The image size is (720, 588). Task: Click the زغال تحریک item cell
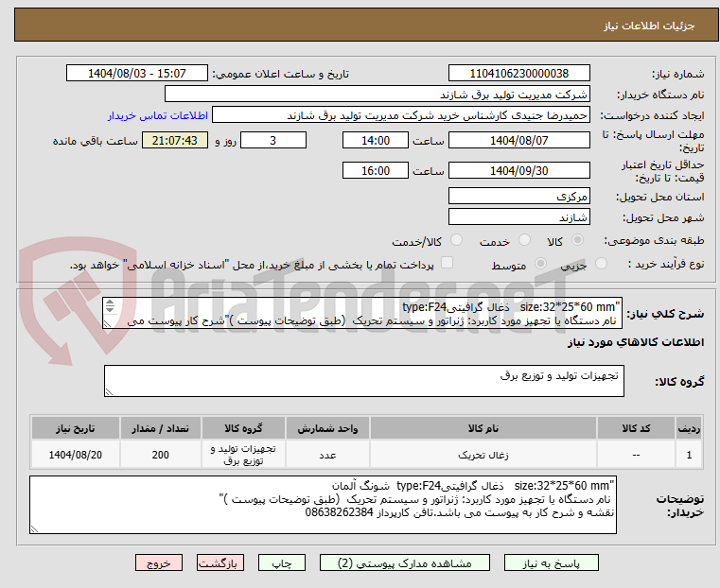pyautogui.click(x=483, y=455)
